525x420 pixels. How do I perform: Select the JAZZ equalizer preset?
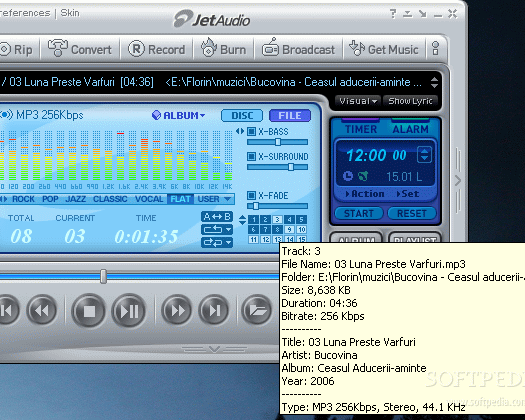[75, 199]
